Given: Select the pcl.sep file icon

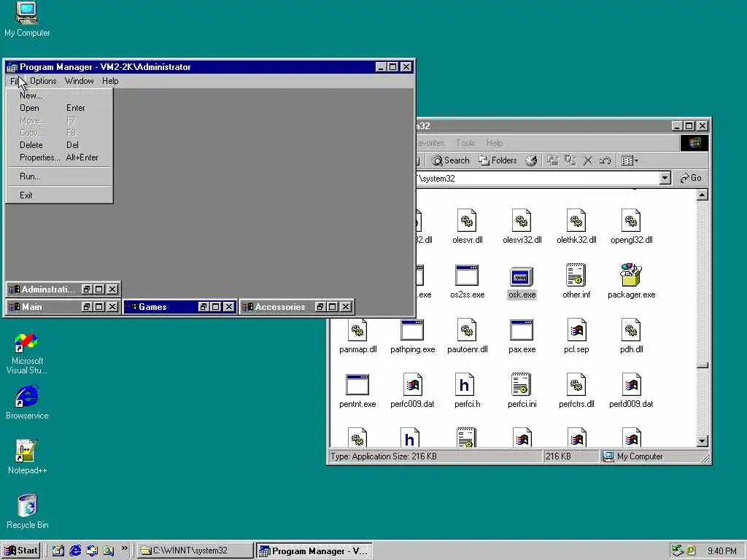Looking at the screenshot, I should point(576,335).
